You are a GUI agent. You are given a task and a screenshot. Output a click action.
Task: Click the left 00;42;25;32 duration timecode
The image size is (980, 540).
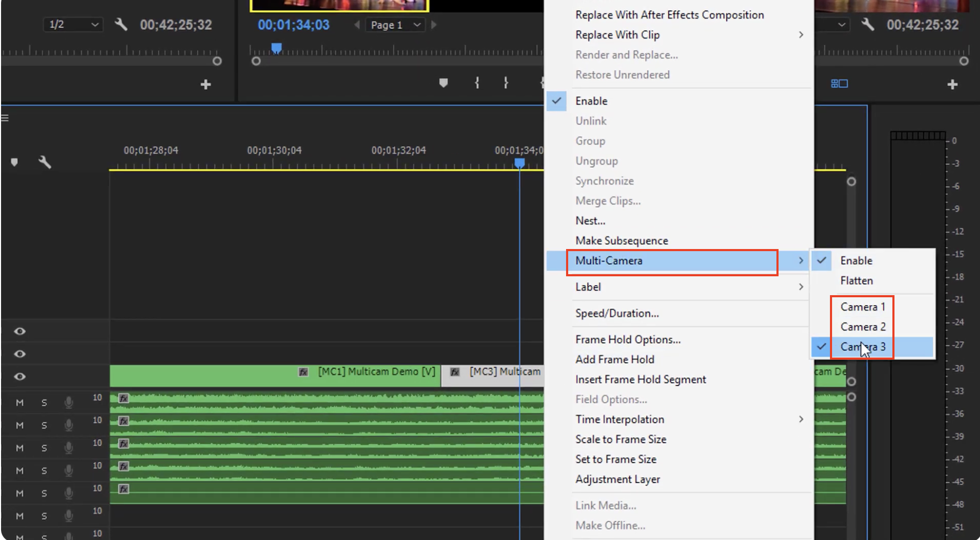click(176, 25)
